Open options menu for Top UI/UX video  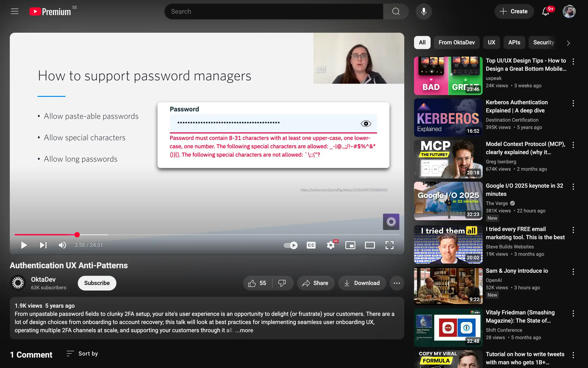pos(573,62)
